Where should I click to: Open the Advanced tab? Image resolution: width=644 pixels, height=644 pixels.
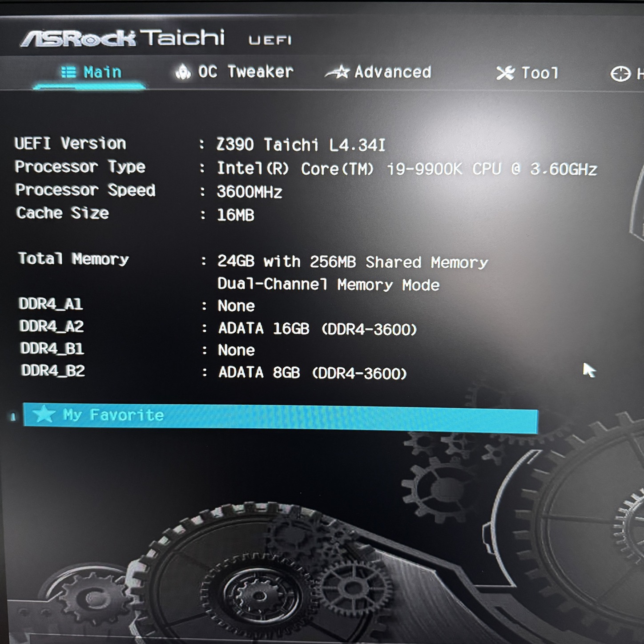point(378,72)
